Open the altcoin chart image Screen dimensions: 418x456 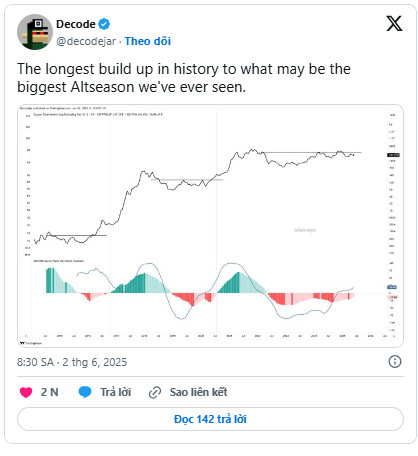[210, 226]
